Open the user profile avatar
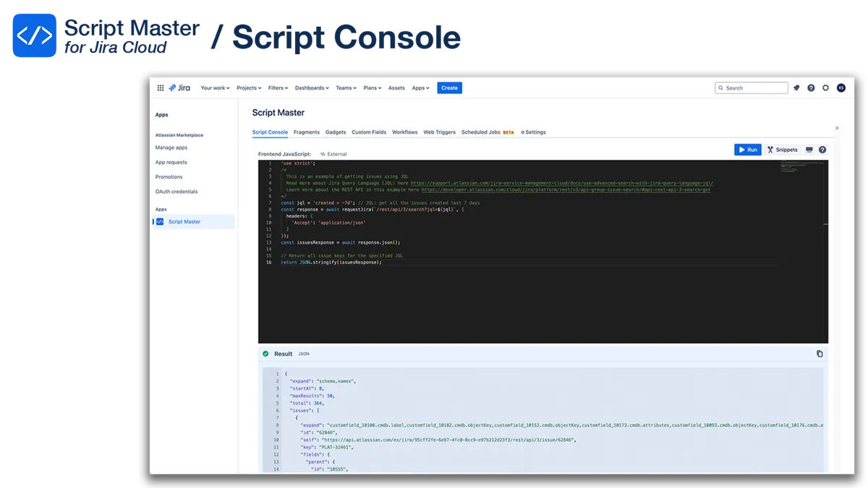 pyautogui.click(x=841, y=87)
